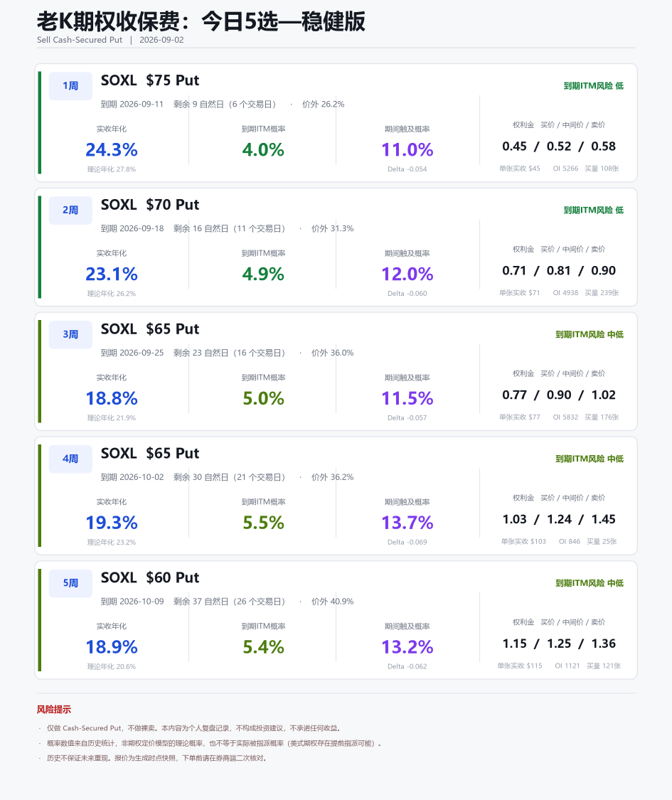This screenshot has width=672, height=800.
Task: Click the 12.0% touch probability
Action: pyautogui.click(x=407, y=274)
